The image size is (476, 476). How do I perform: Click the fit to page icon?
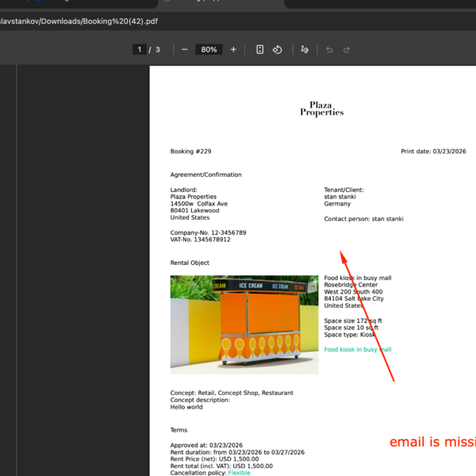259,49
